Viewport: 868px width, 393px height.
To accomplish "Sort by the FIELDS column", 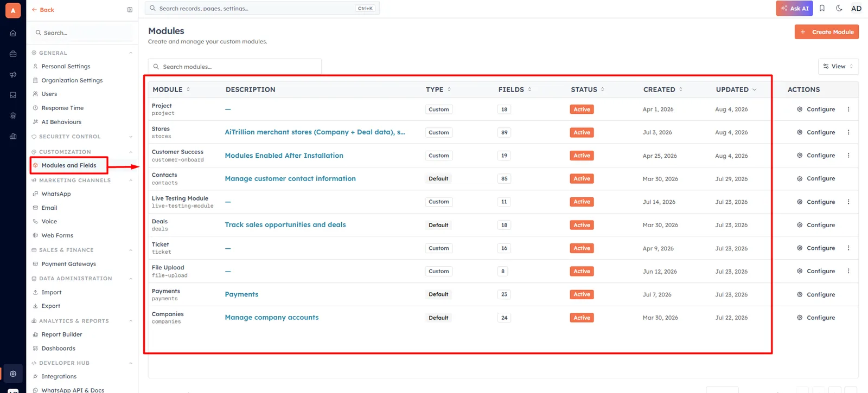I will 515,89.
